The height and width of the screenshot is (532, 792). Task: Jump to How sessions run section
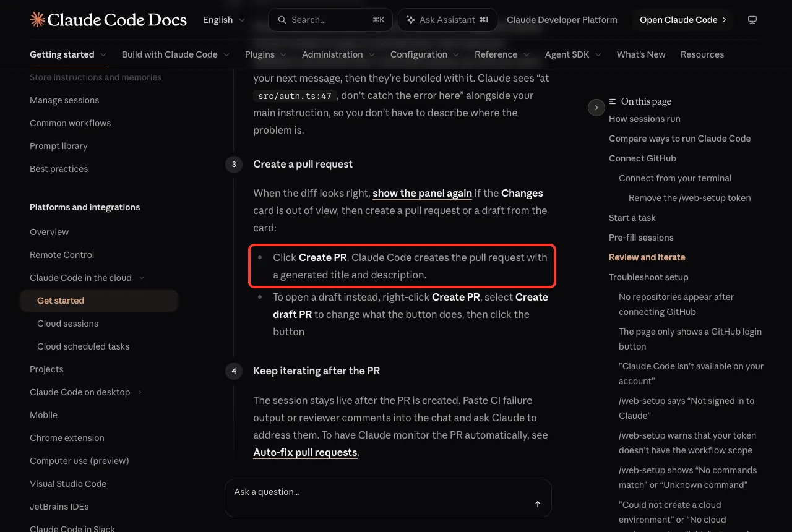point(644,119)
